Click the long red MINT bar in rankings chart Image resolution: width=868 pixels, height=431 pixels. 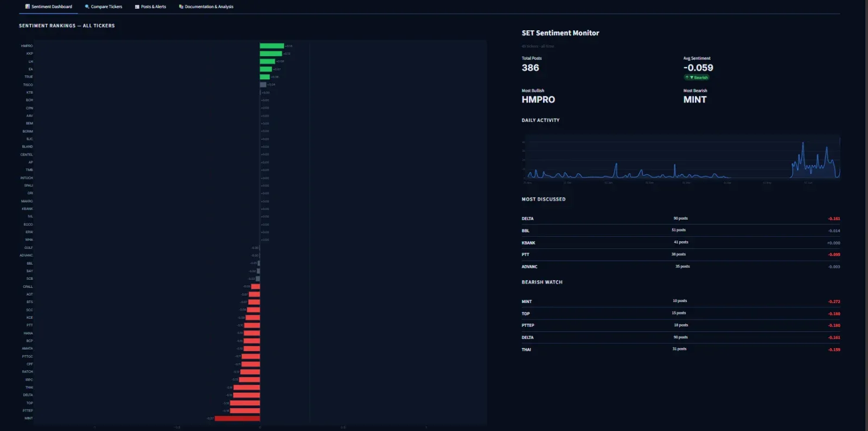point(238,419)
